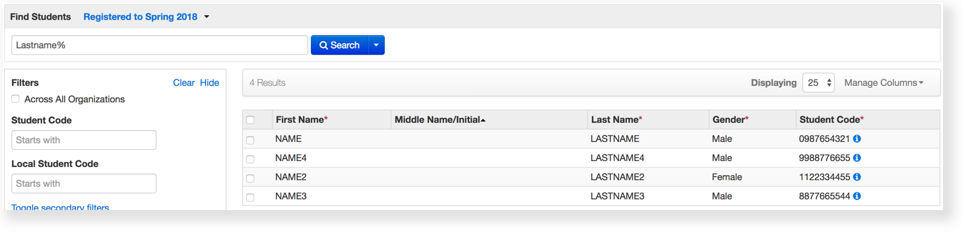Open the Search button's dropdown arrow

(376, 45)
